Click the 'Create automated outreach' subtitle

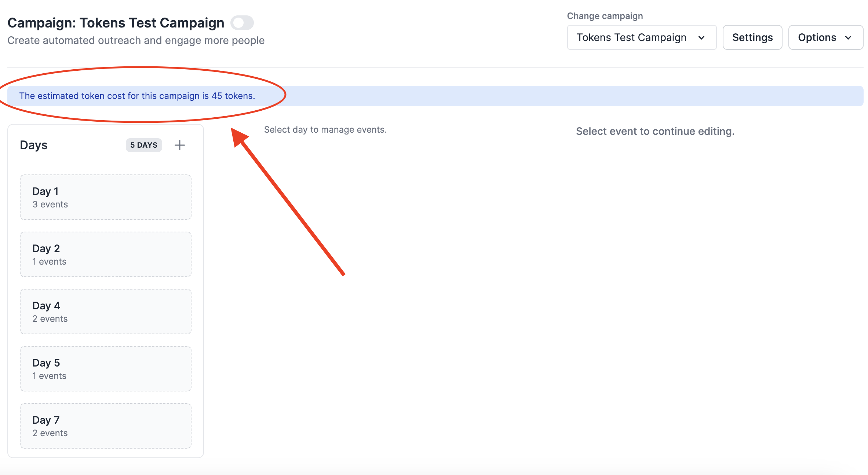pyautogui.click(x=136, y=40)
